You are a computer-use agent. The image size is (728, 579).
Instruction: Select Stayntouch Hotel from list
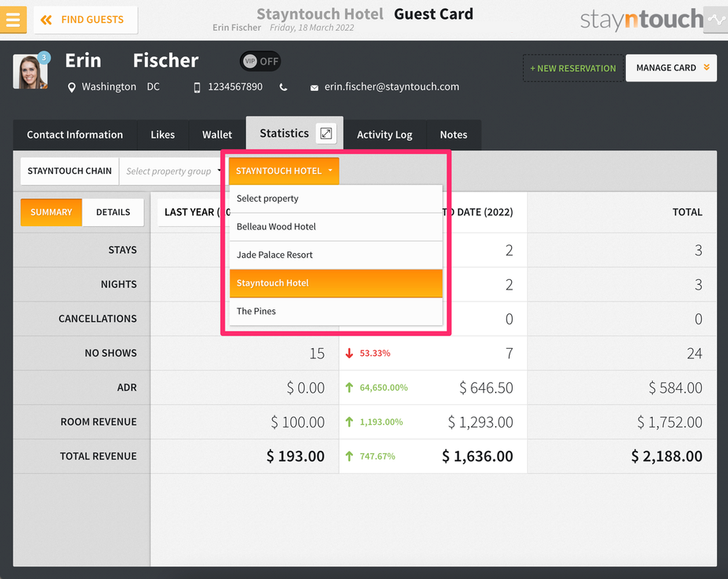click(336, 283)
